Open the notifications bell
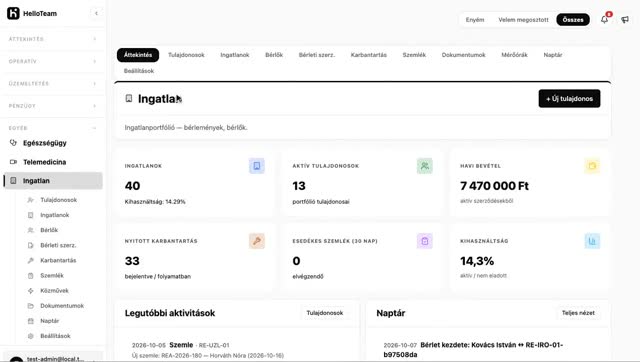 pyautogui.click(x=604, y=19)
